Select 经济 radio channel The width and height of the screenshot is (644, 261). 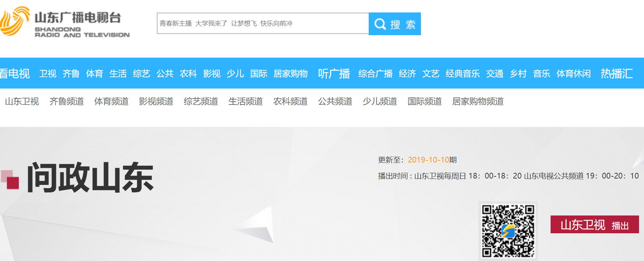[407, 74]
